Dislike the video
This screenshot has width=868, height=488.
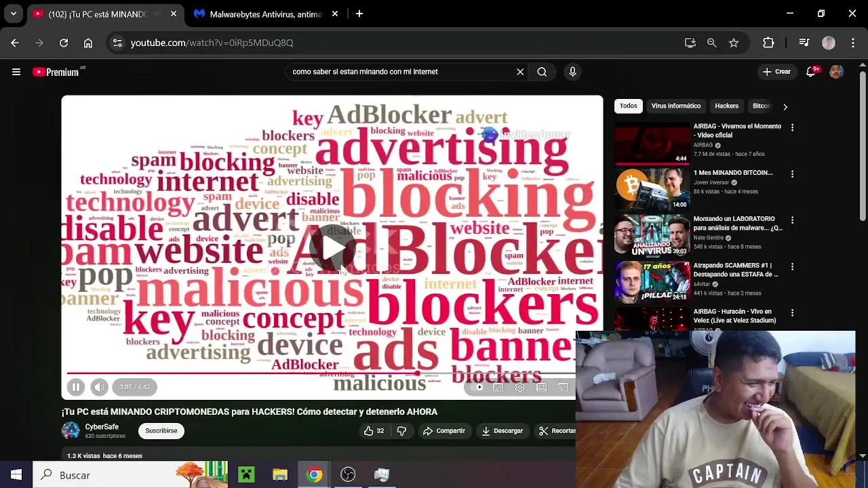(x=401, y=431)
